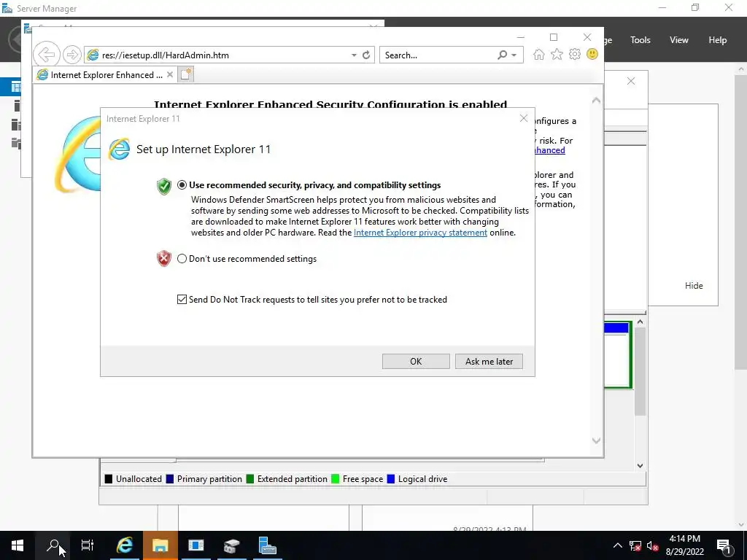The width and height of the screenshot is (747, 560).
Task: Go forward in Internet Explorer
Action: click(x=72, y=55)
